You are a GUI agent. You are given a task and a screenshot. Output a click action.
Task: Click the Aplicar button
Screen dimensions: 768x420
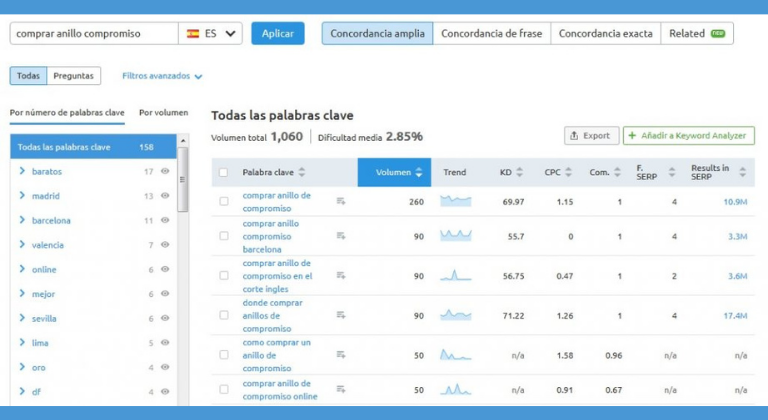[278, 33]
